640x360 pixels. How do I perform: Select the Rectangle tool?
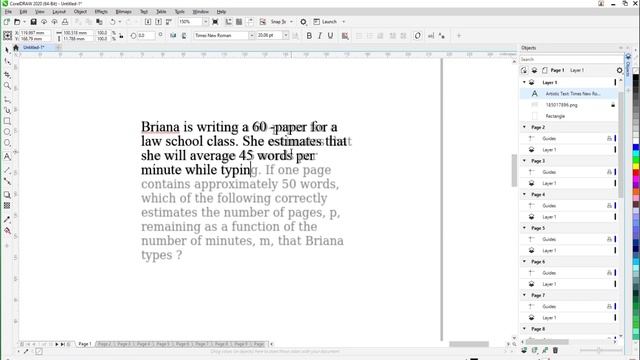click(x=7, y=121)
